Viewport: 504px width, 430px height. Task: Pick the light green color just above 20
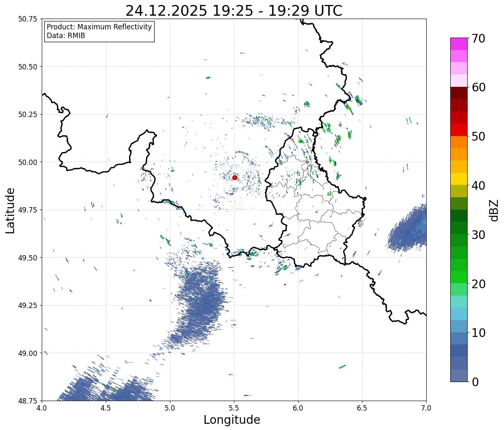pos(459,277)
